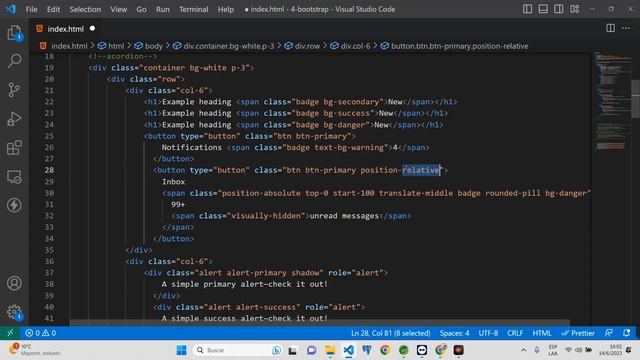
Task: Change language mode HTML
Action: point(542,333)
